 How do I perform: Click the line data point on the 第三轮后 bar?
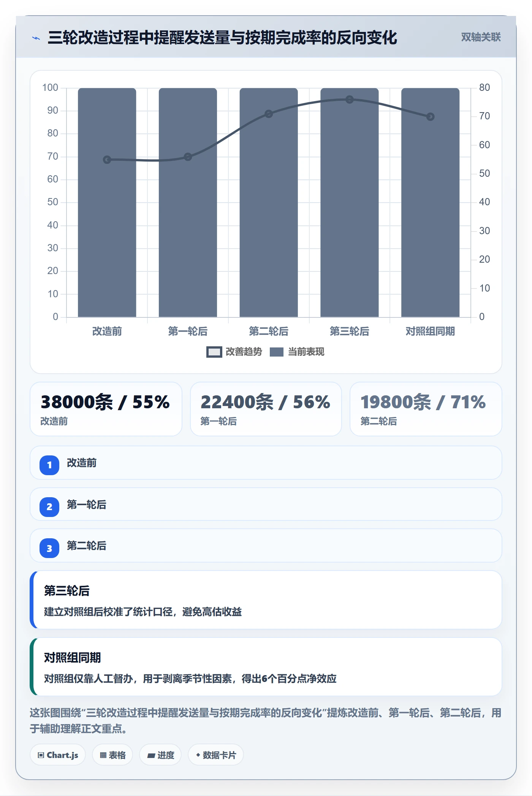pos(350,100)
